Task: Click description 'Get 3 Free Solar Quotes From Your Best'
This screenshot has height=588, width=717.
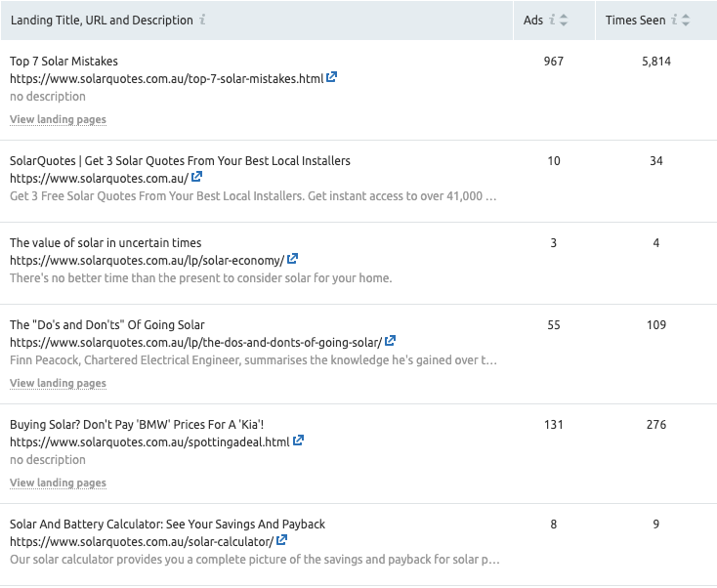Action: [x=253, y=196]
